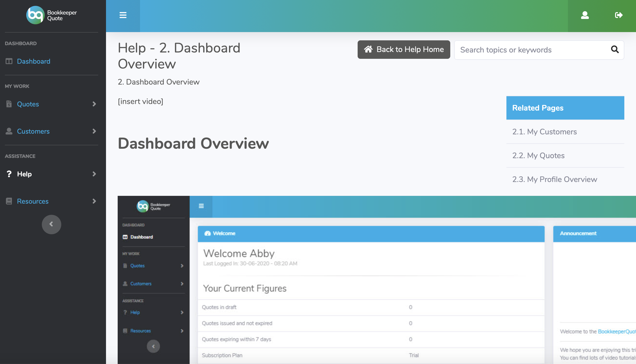Click the logout arrow icon
The width and height of the screenshot is (636, 364).
click(618, 15)
